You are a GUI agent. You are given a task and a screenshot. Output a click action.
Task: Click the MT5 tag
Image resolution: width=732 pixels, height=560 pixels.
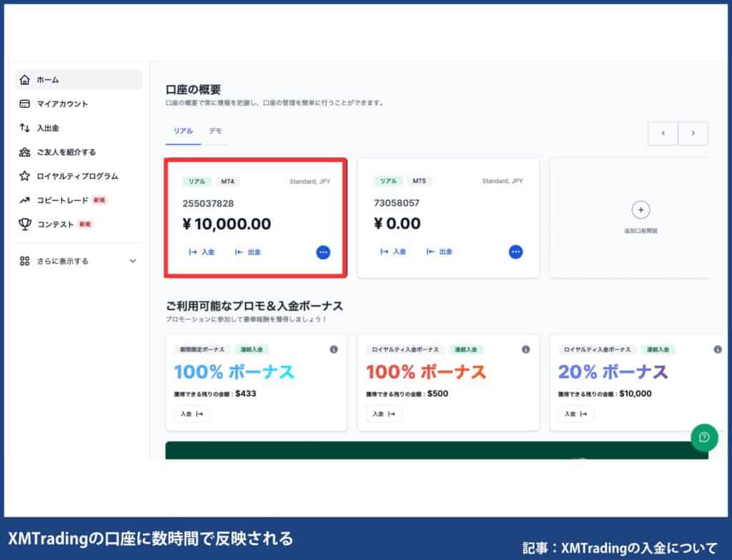pyautogui.click(x=419, y=181)
